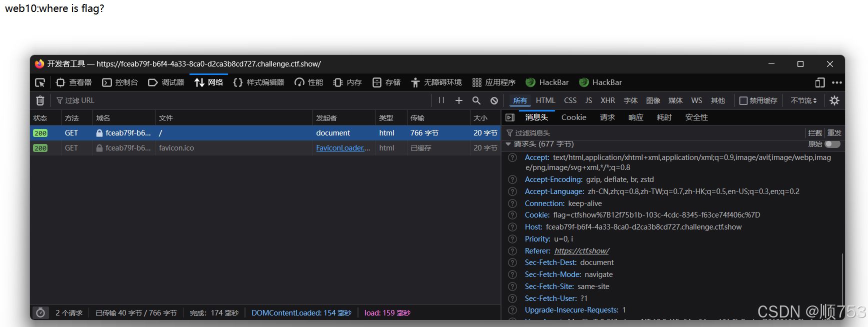Switch to Cookie details tab

[574, 117]
